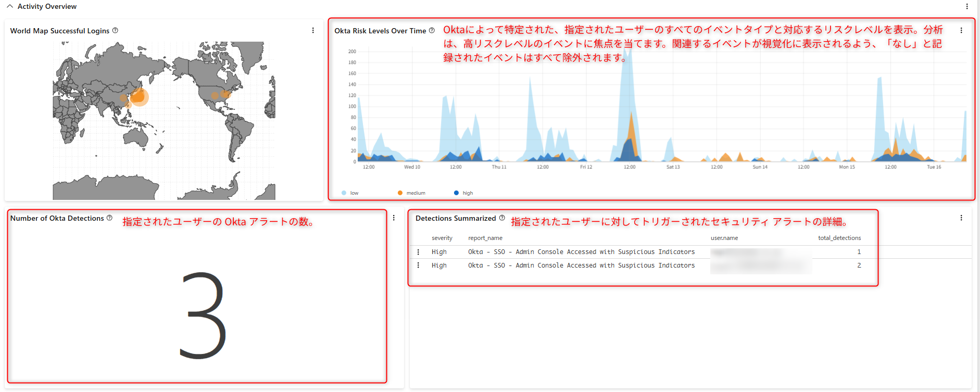Open row actions for detection with total 2
Image resolution: width=980 pixels, height=392 pixels.
pos(418,265)
